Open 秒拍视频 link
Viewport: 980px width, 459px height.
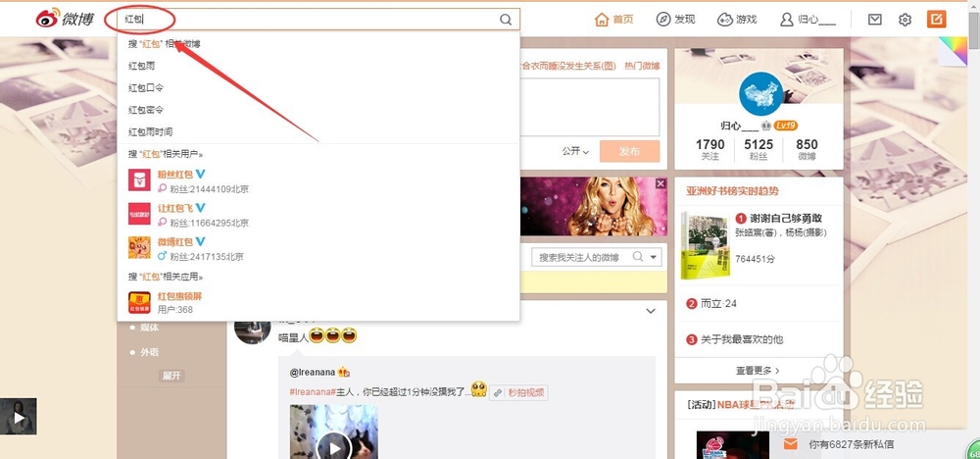pos(518,392)
